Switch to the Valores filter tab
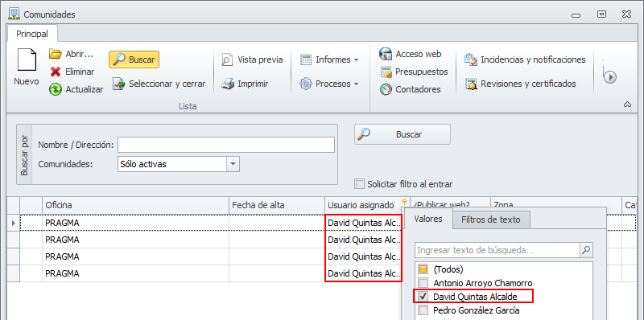This screenshot has height=320, width=644. point(428,219)
